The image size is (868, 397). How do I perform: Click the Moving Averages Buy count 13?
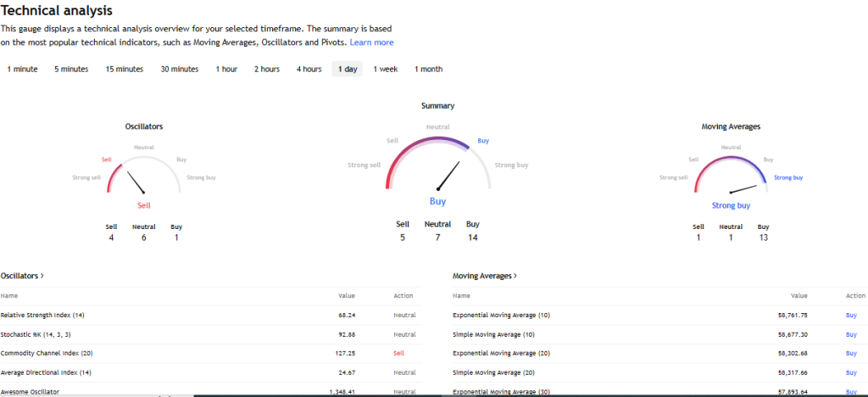(x=764, y=238)
